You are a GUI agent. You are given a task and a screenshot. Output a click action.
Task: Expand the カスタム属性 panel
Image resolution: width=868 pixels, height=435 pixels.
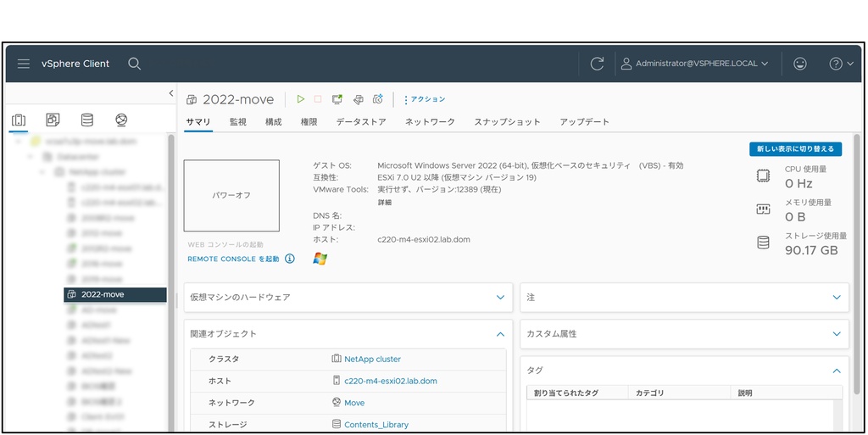(836, 334)
